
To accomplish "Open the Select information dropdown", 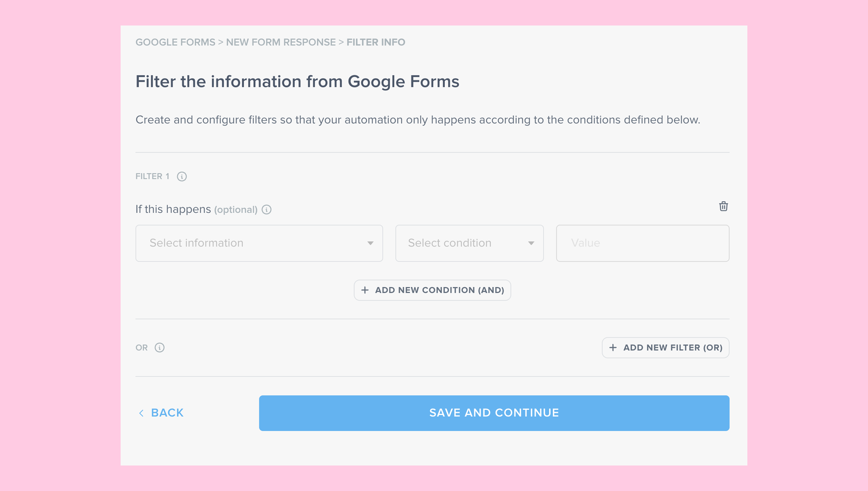I will (x=259, y=243).
